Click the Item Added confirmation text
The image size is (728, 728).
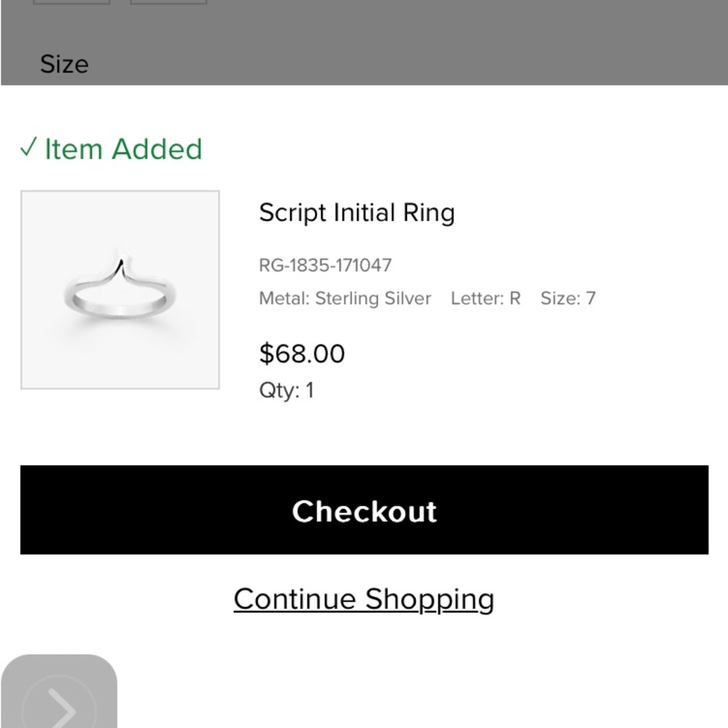point(122,149)
